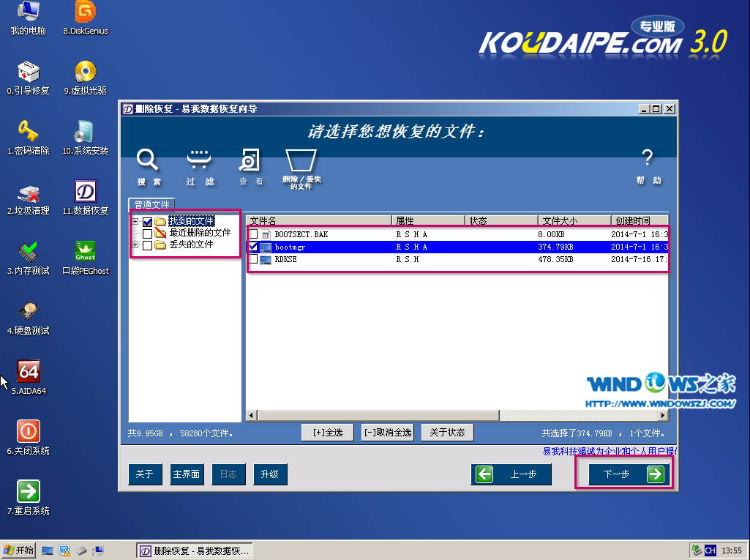Select the 删除/丢失的文件 toolbar icon
Viewport: 750px width, 560px height.
point(301,160)
